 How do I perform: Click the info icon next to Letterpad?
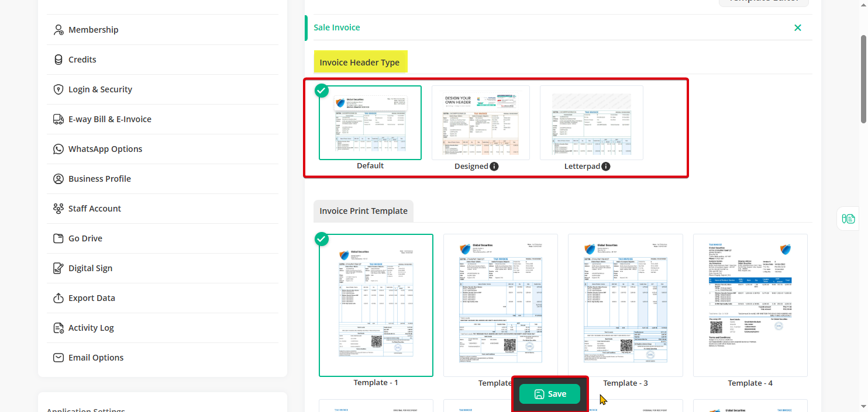[606, 167]
